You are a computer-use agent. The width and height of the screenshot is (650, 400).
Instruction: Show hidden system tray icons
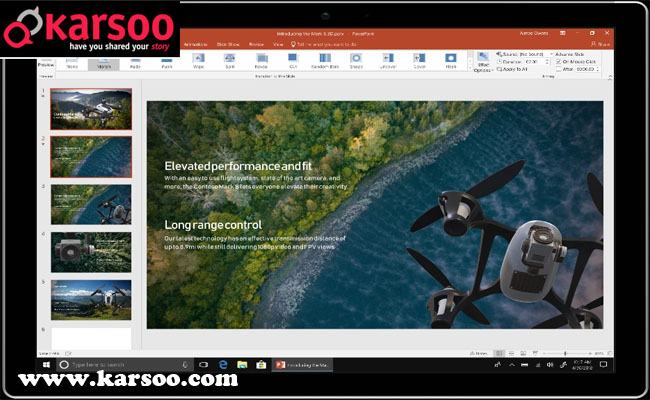(512, 365)
